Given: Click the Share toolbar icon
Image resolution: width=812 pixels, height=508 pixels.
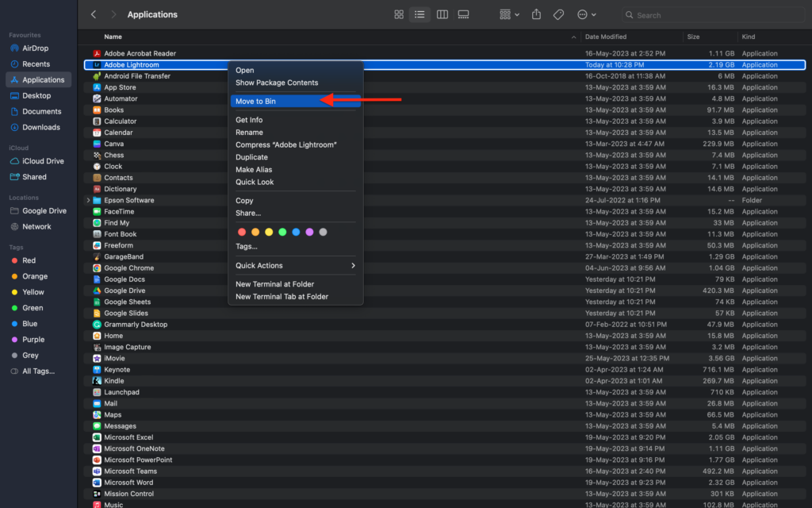Looking at the screenshot, I should click(537, 14).
